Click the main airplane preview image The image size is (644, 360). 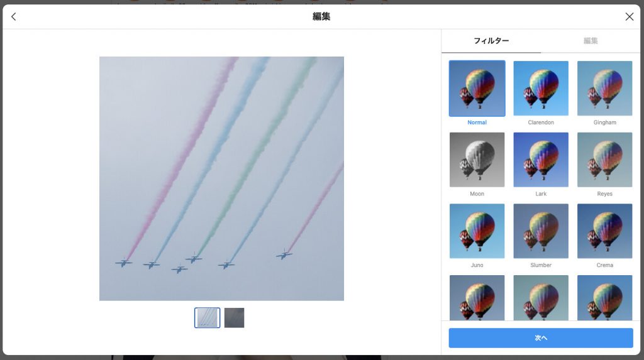click(221, 178)
